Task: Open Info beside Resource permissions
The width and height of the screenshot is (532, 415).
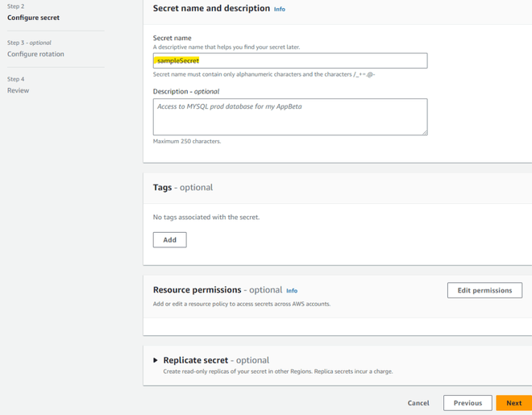Action: click(x=292, y=290)
